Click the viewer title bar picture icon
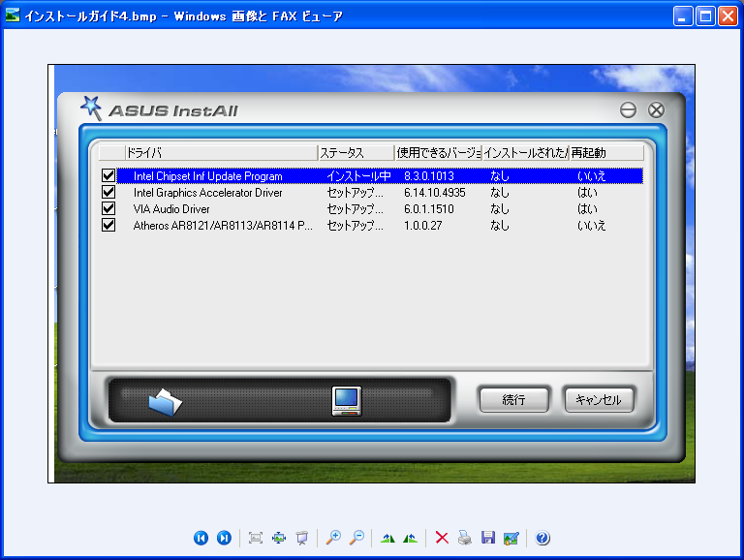Viewport: 744px width, 560px height. tap(13, 16)
